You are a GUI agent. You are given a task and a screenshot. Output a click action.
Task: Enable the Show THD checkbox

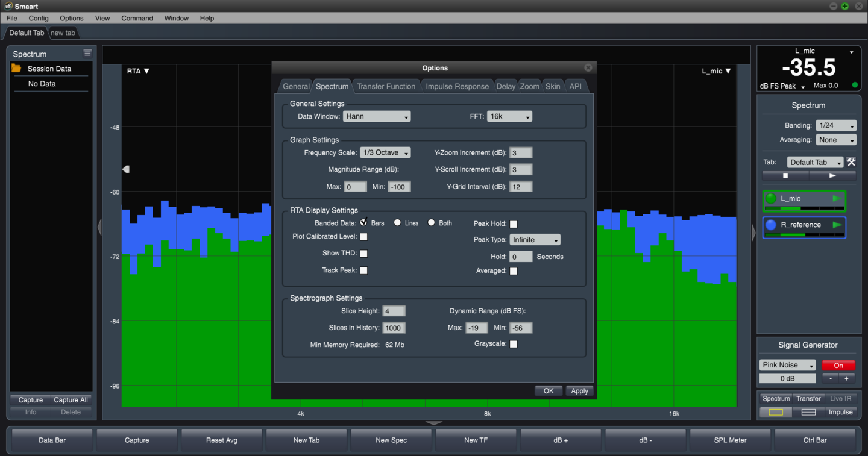363,253
